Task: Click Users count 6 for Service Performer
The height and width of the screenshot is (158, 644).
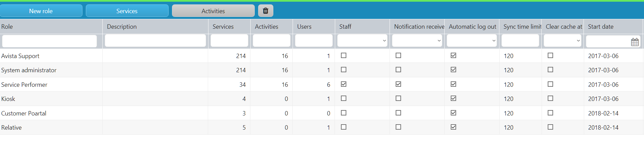Action: (328, 85)
